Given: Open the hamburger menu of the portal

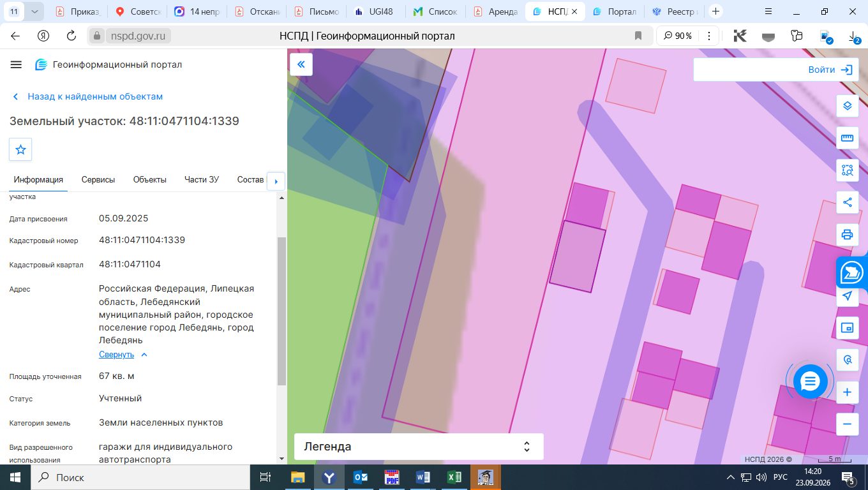Looking at the screenshot, I should (17, 64).
